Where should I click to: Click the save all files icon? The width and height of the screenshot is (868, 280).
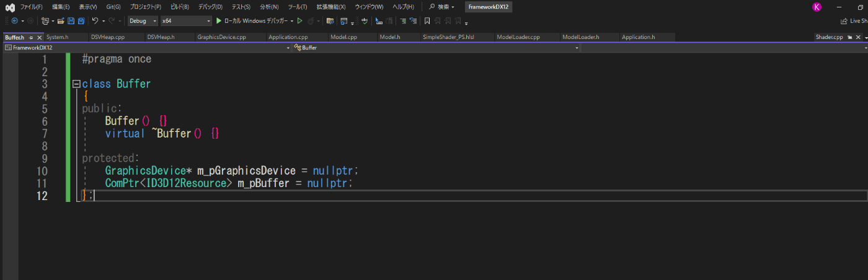(81, 20)
